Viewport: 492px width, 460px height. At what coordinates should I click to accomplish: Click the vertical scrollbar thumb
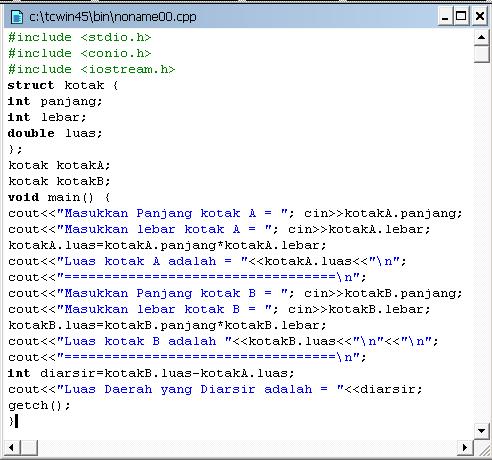(481, 54)
